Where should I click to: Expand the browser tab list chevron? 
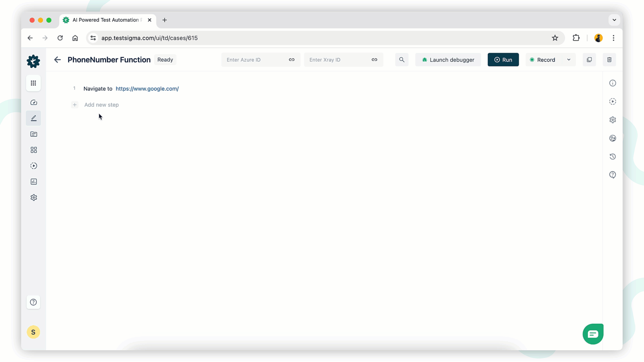point(614,20)
